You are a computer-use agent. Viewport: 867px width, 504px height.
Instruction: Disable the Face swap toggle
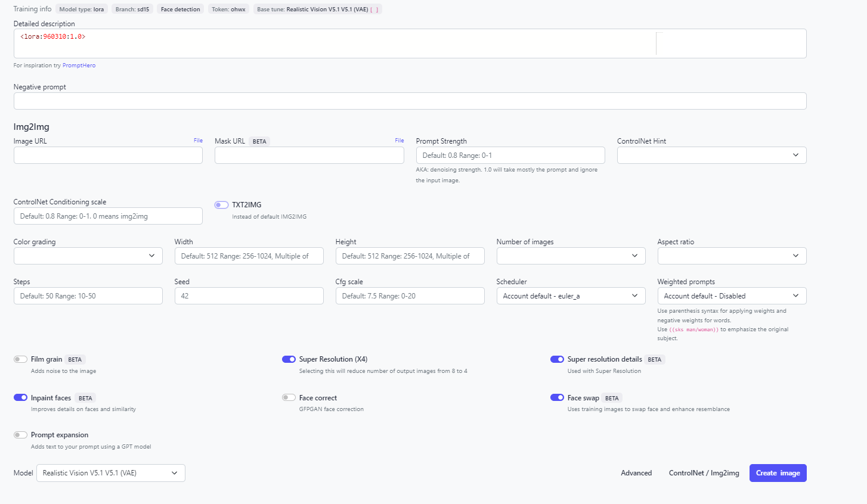point(557,397)
